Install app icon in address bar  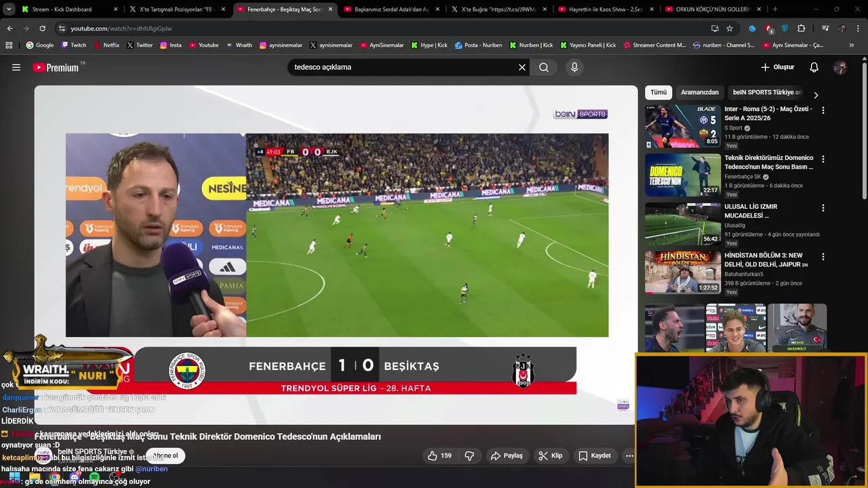(715, 28)
